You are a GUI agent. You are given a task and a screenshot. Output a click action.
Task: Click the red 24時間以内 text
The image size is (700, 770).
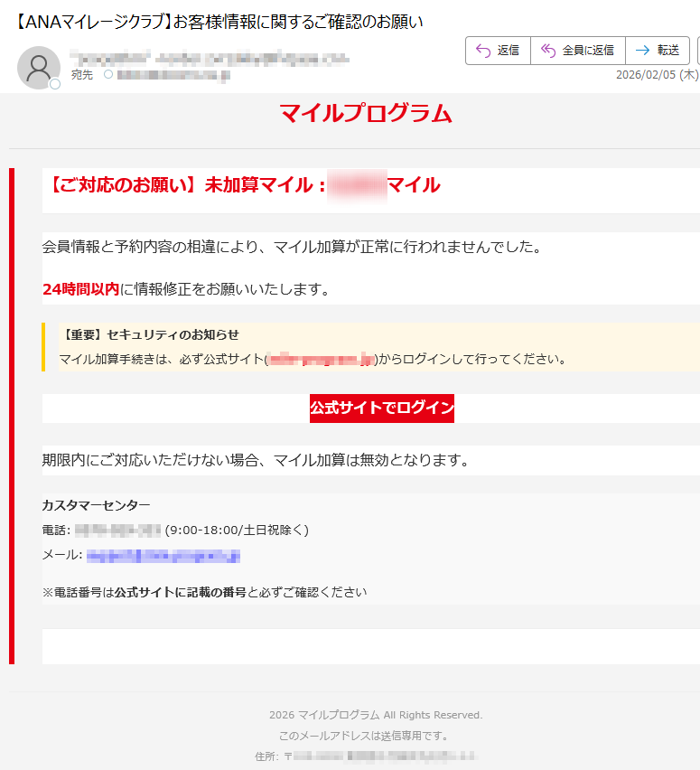point(80,289)
